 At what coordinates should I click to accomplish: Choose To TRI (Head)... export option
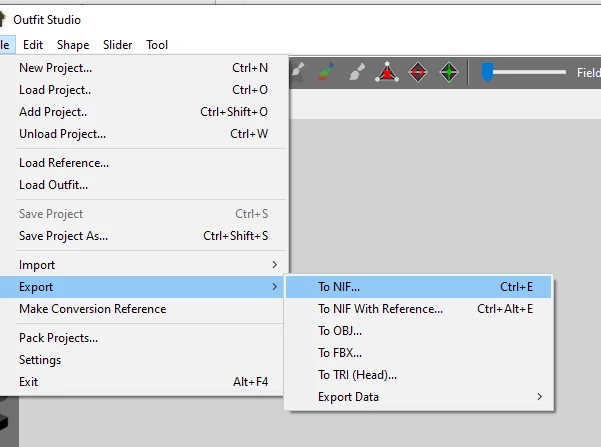point(419,375)
